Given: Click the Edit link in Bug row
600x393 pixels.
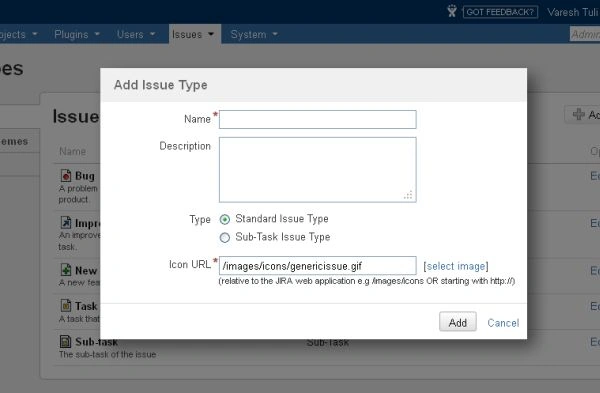Looking at the screenshot, I should (595, 176).
